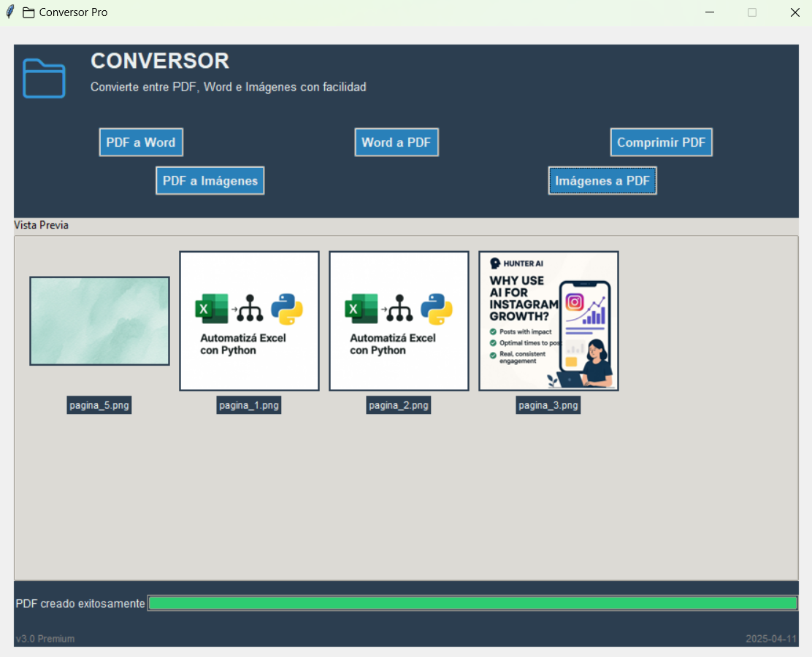This screenshot has height=657, width=812.
Task: Click the Convierte entre PDF subtitle text
Action: [x=229, y=87]
